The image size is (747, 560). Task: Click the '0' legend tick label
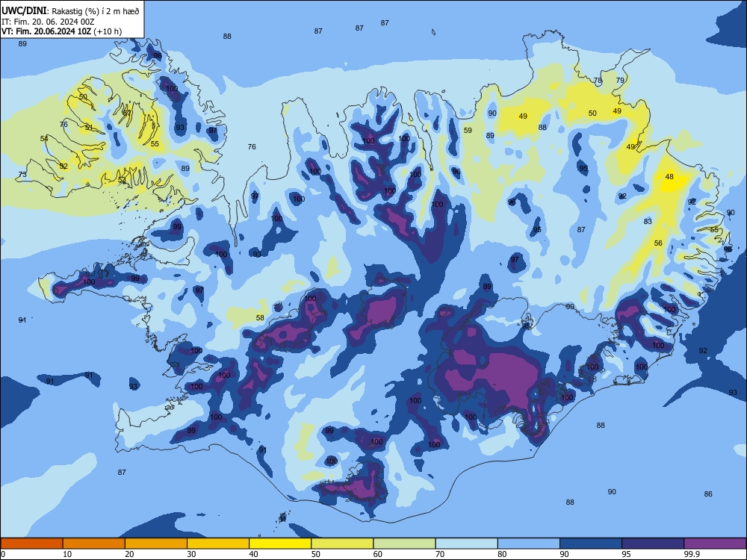coord(2,554)
